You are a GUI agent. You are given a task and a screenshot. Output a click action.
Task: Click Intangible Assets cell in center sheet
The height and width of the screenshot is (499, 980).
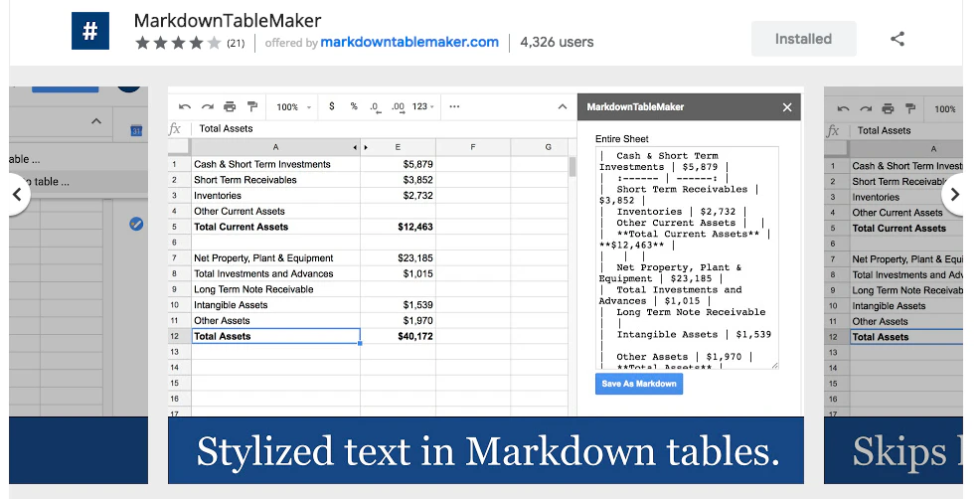coord(275,305)
